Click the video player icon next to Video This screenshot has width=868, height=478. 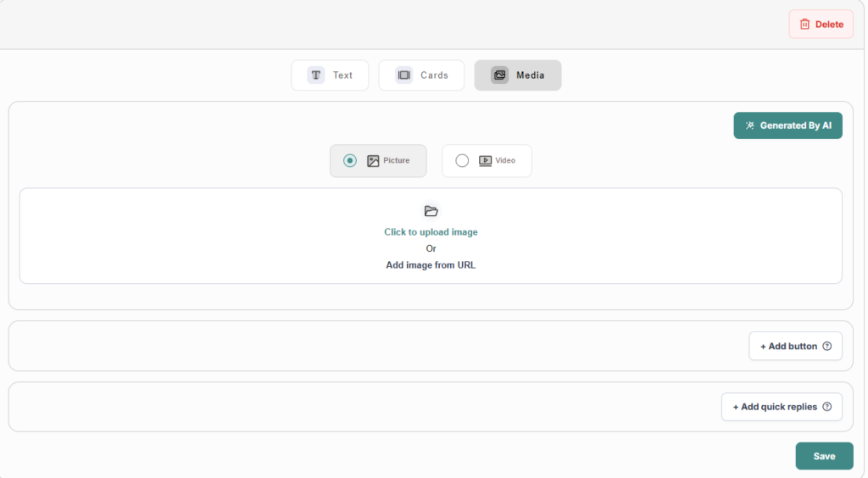pos(485,161)
